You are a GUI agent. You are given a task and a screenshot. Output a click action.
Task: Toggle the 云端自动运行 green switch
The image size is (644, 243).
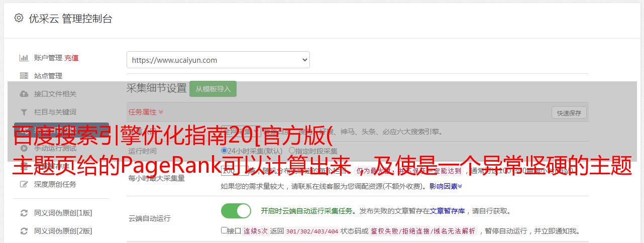pos(236,211)
